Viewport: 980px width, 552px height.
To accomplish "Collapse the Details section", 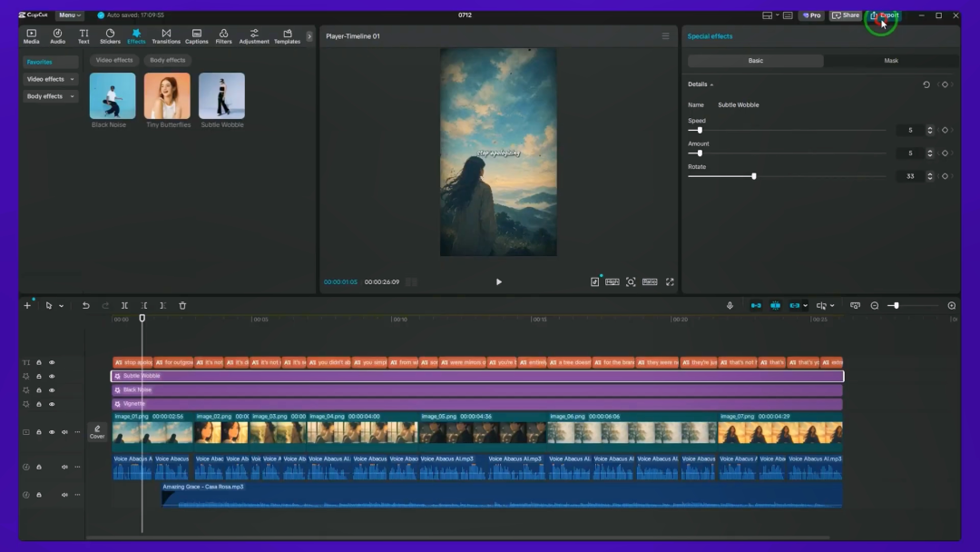I will point(701,84).
